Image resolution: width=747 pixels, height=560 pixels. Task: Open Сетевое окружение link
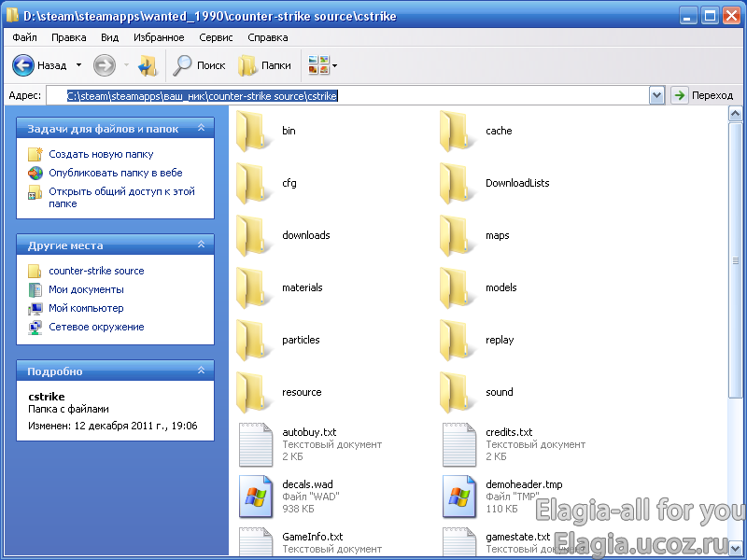[96, 328]
